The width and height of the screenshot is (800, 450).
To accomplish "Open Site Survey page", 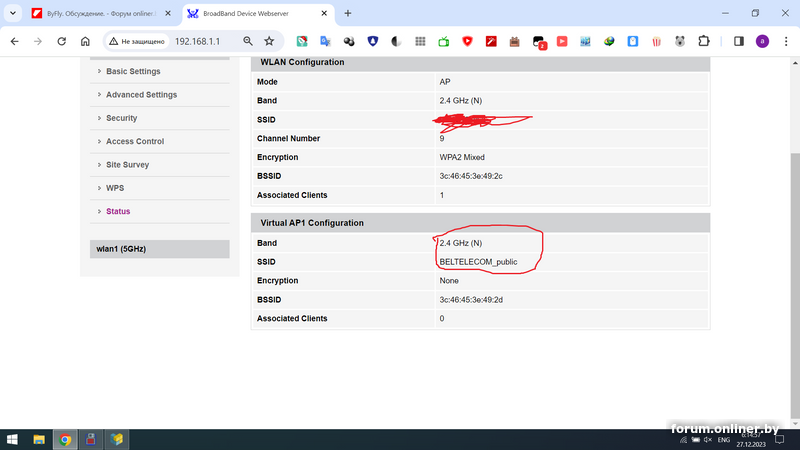I will pyautogui.click(x=127, y=165).
